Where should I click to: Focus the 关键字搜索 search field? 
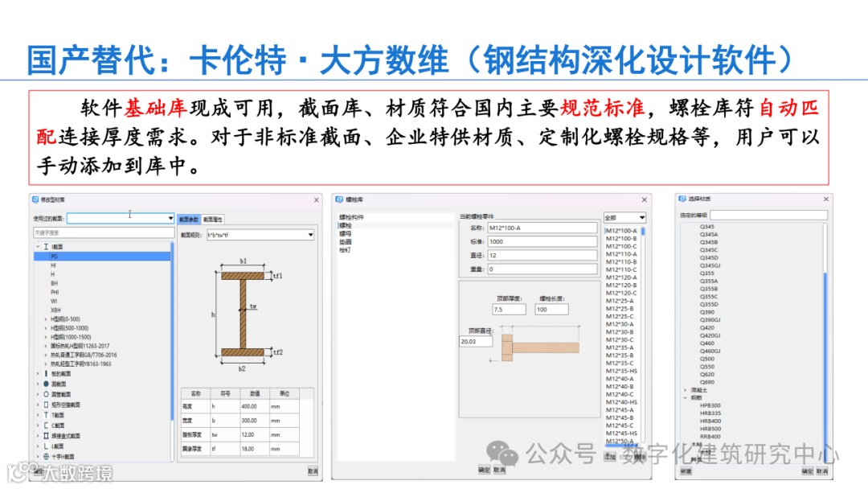point(104,232)
